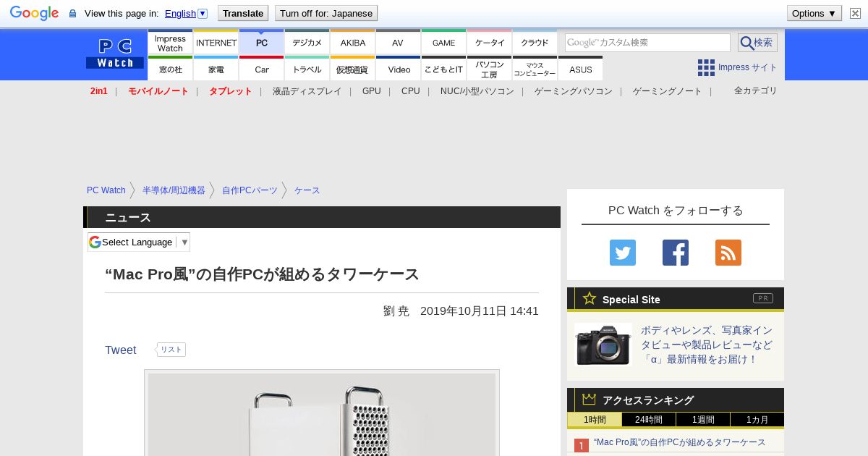
Task: Open the Twitter follow icon
Action: tap(623, 253)
